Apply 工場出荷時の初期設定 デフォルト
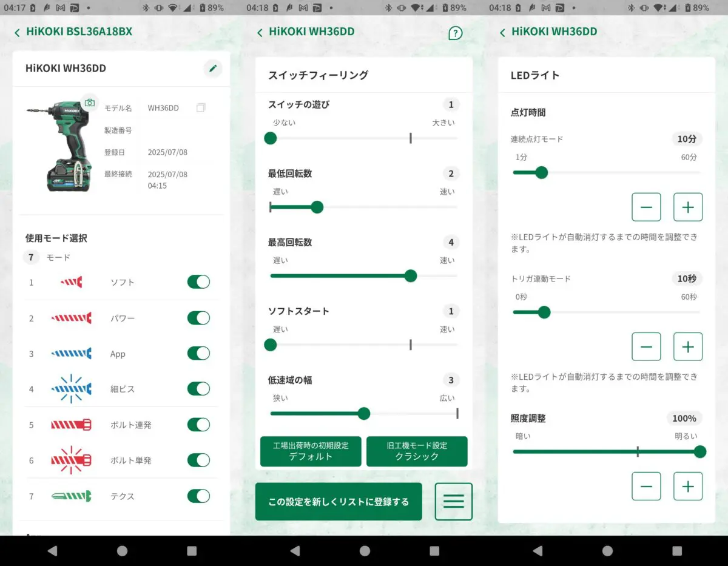Viewport: 728px width, 566px height. (310, 451)
